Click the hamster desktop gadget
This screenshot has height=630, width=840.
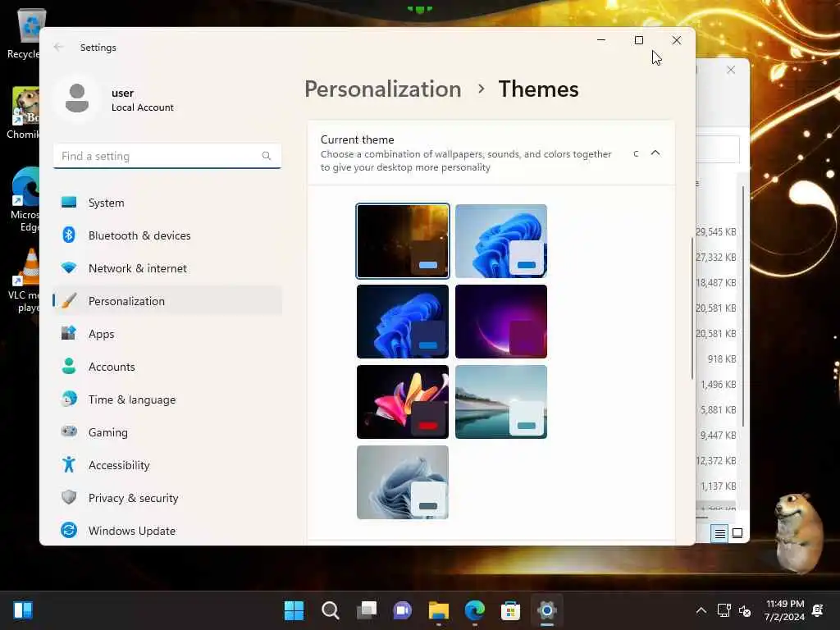[x=799, y=533]
